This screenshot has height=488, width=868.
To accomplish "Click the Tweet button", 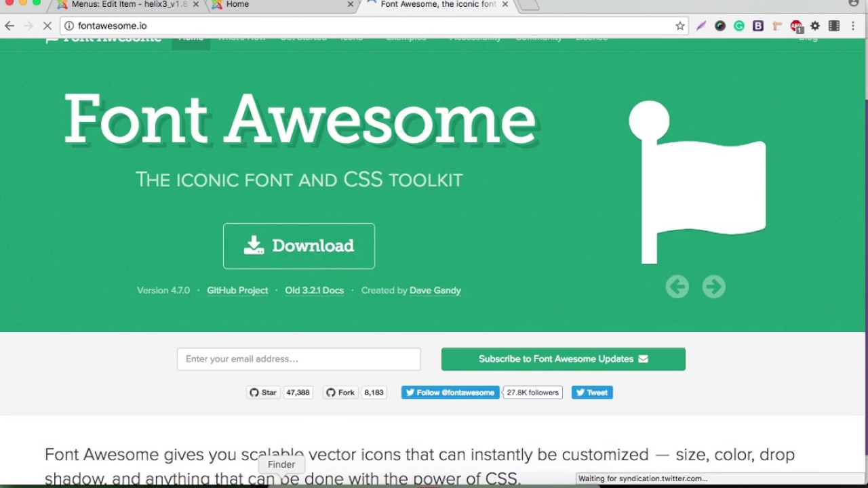I will click(x=592, y=392).
